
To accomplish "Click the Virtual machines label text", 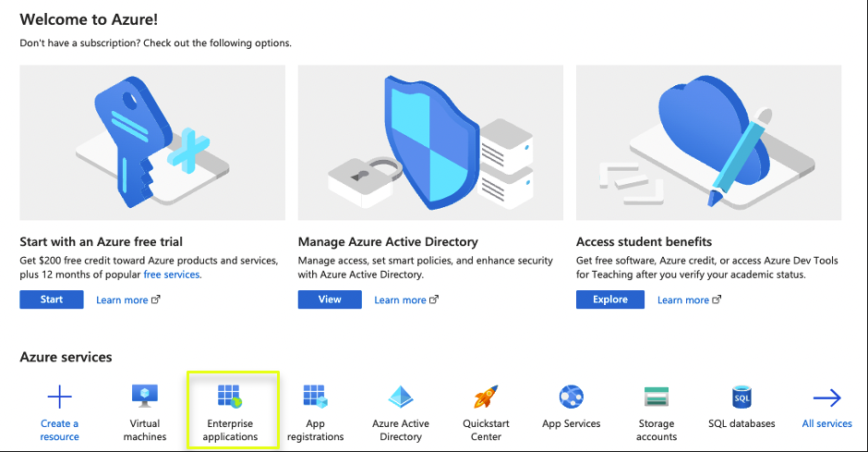I will coord(145,430).
